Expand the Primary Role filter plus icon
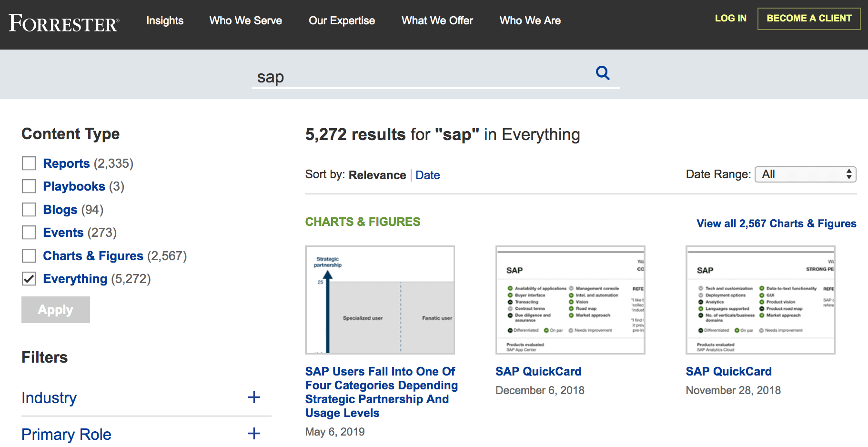Viewport: 868px width, 447px height. [x=254, y=434]
